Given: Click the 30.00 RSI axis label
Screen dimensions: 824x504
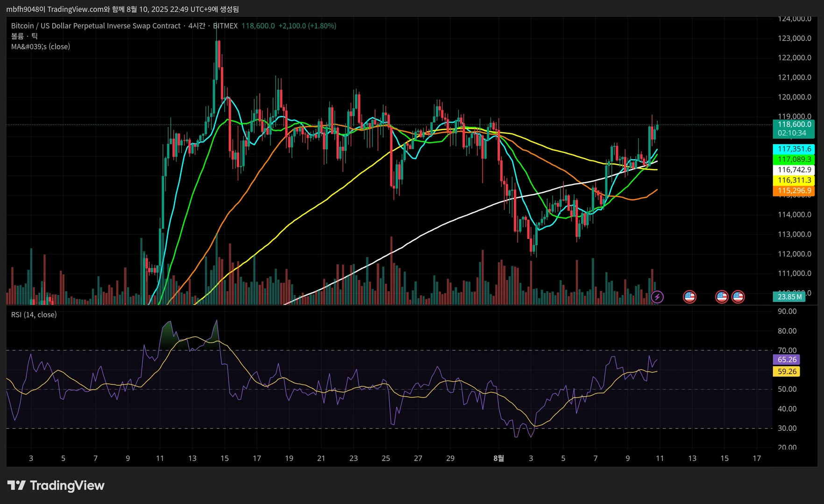Looking at the screenshot, I should click(x=787, y=428).
